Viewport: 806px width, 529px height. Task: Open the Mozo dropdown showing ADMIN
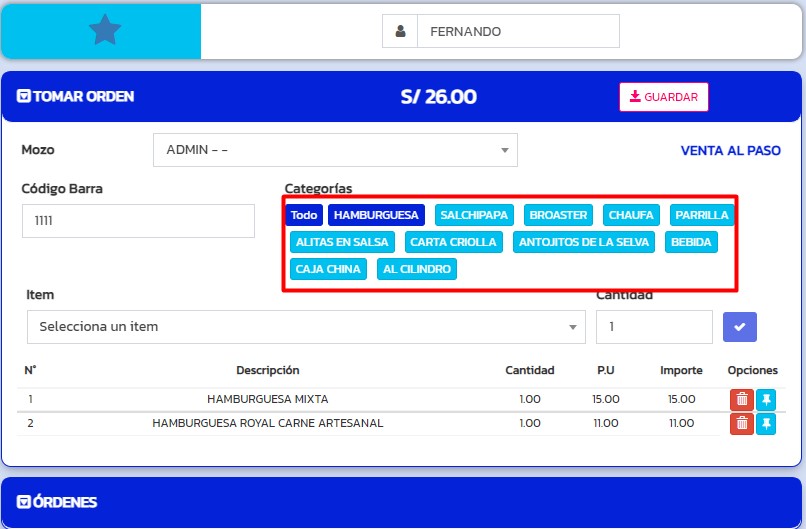coord(335,150)
